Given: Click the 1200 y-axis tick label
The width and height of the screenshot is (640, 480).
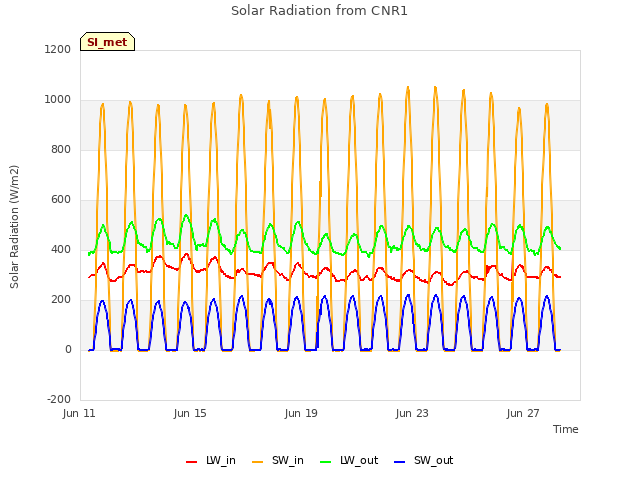Looking at the screenshot, I should tap(58, 49).
